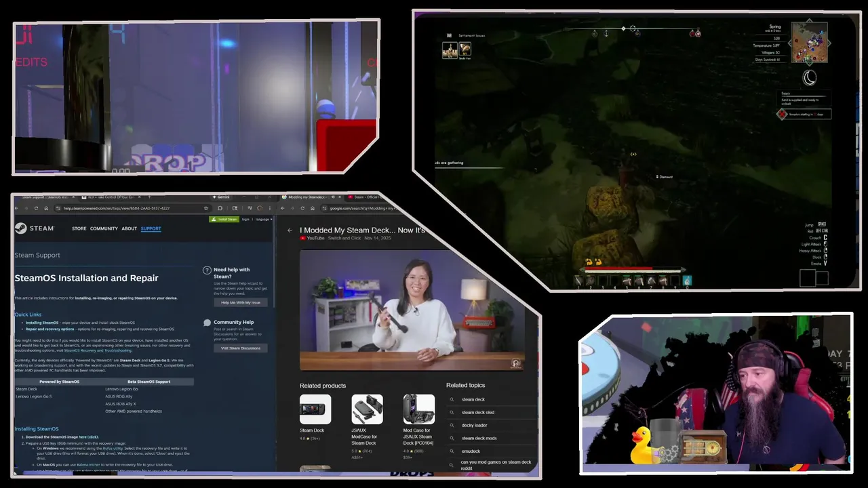Click the game minimap in the top corner
This screenshot has height=488, width=868.
pos(810,43)
